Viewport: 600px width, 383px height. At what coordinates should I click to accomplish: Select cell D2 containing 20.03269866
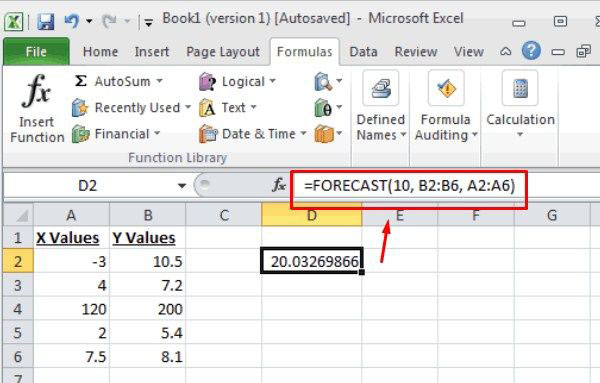pyautogui.click(x=312, y=261)
